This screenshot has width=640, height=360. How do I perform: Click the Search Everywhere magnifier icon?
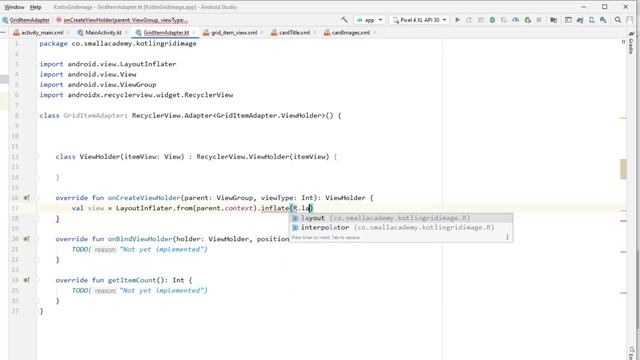(618, 20)
